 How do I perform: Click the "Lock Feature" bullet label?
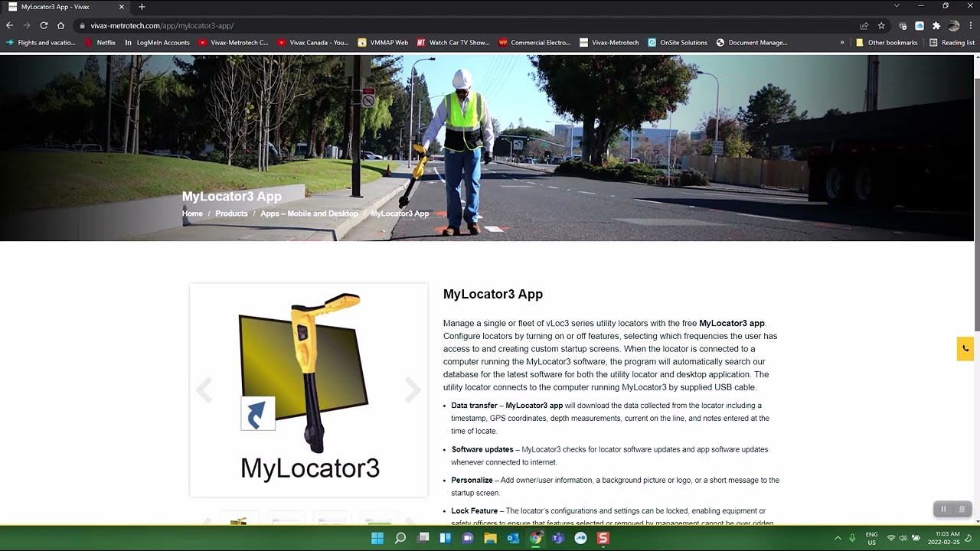(x=475, y=510)
